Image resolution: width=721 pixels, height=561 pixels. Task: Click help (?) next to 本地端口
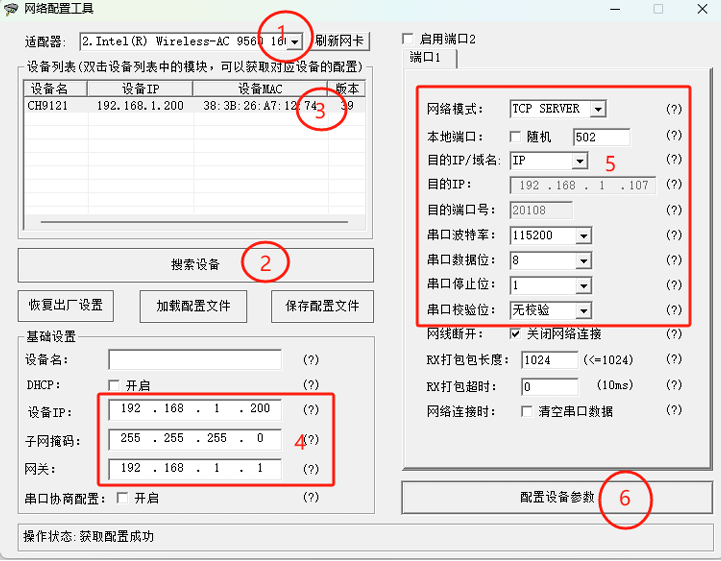pyautogui.click(x=674, y=136)
